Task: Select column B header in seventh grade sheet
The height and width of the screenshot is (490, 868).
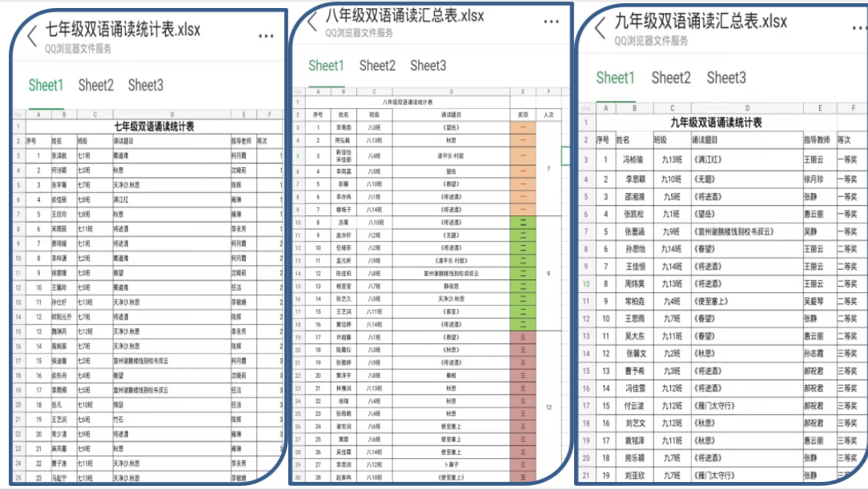Action: pyautogui.click(x=64, y=114)
